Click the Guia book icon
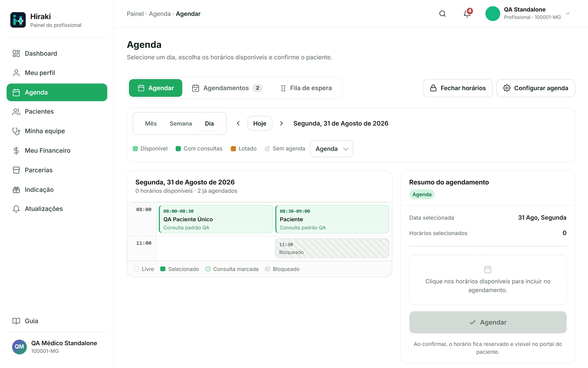 pos(16,321)
